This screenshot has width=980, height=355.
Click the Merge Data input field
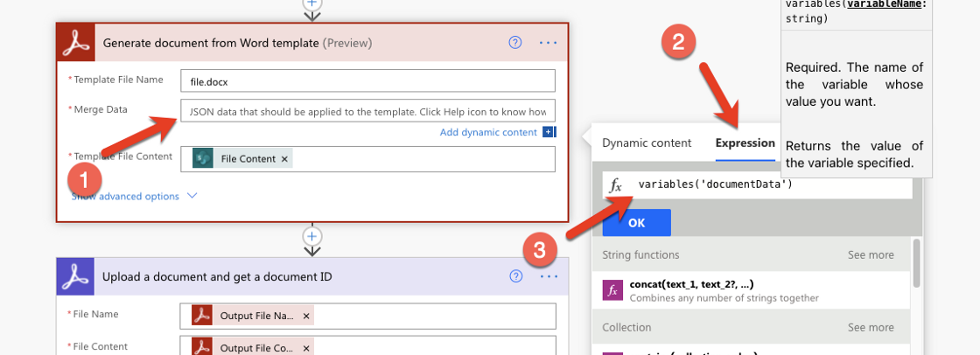[368, 111]
